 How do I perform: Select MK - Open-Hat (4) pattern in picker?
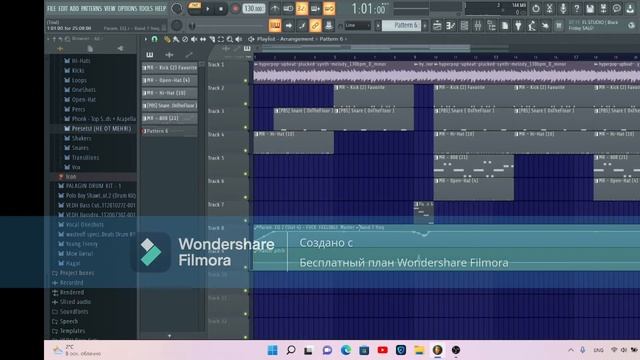click(x=169, y=80)
